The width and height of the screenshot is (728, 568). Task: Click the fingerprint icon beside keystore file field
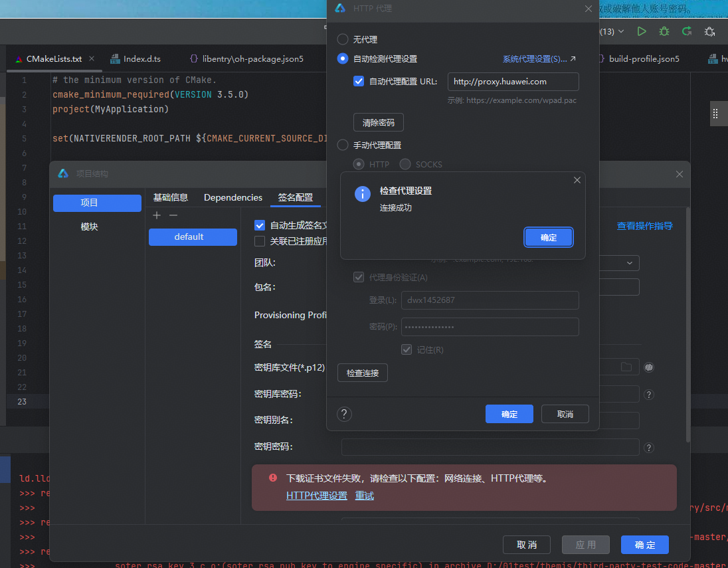(649, 367)
